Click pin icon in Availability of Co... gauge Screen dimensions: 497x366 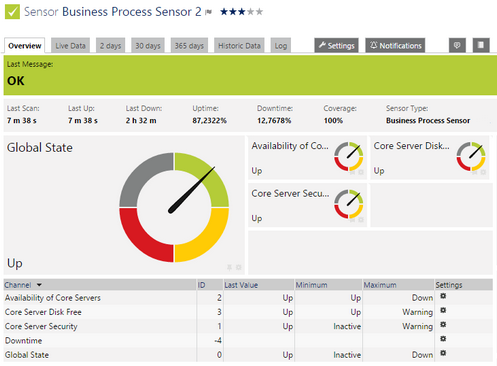[x=352, y=172]
